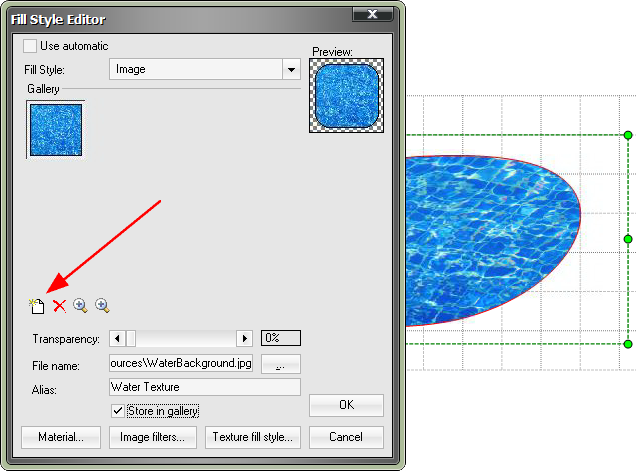Confirm with the OK button
The height and width of the screenshot is (471, 636).
click(346, 405)
